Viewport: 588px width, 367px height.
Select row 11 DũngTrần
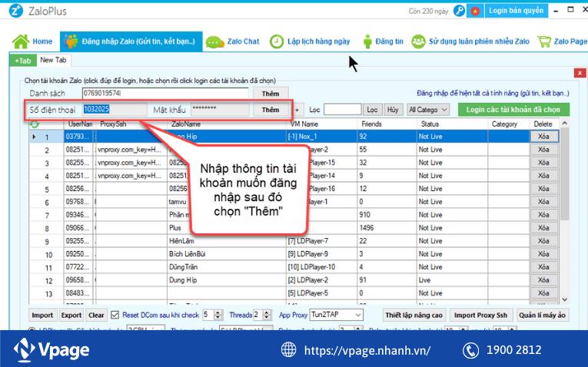(x=294, y=267)
